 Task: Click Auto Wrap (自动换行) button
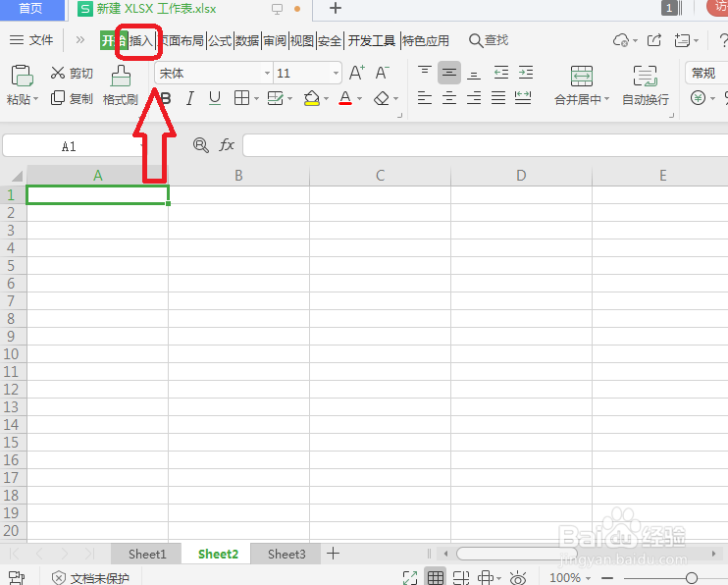(x=646, y=86)
